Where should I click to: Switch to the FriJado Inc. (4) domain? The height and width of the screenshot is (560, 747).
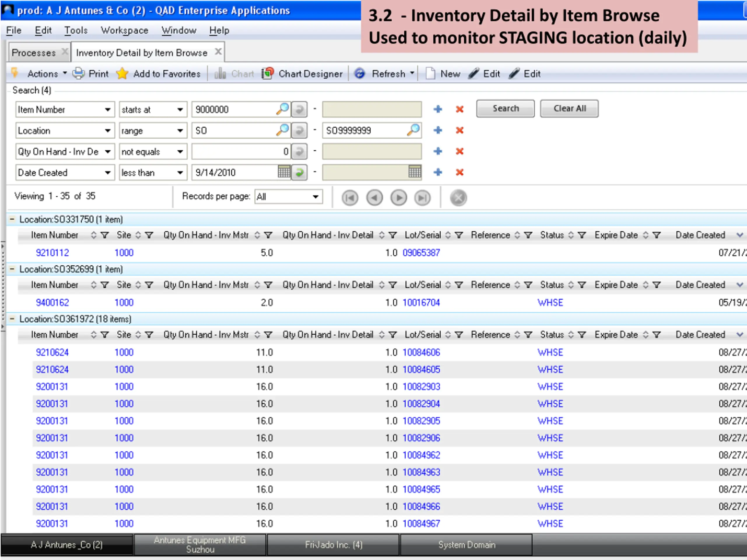[333, 545]
